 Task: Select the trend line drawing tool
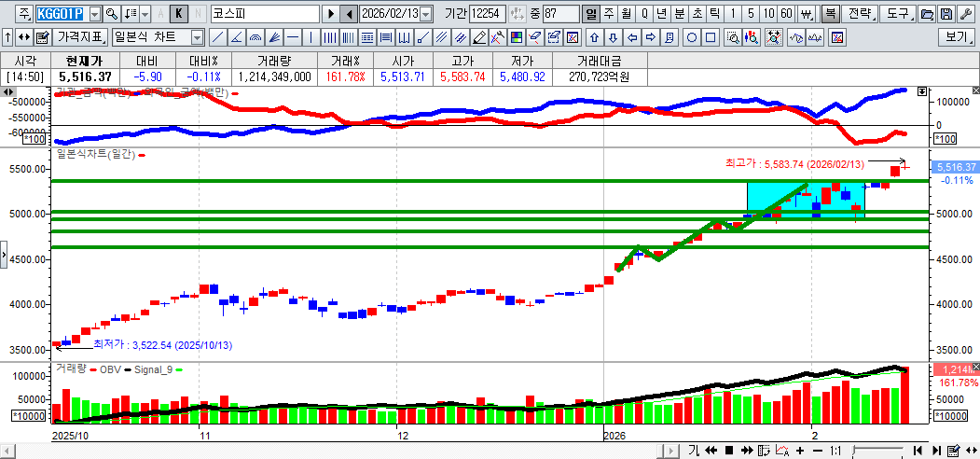point(216,37)
